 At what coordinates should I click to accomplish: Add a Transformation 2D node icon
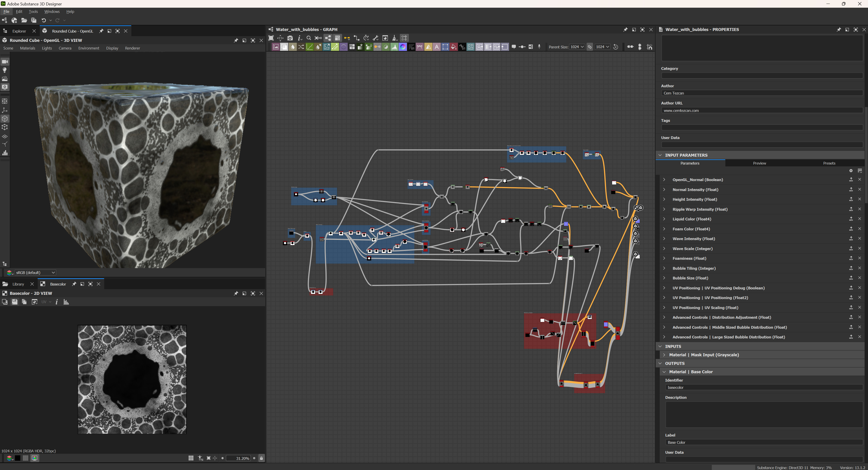[445, 47]
